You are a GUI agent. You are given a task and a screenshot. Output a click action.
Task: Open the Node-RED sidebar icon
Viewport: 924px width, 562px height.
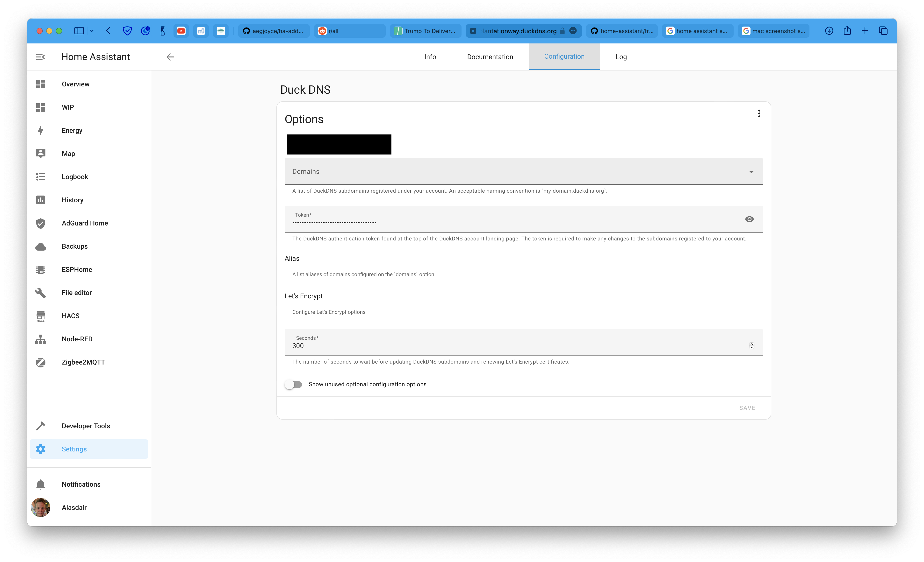[x=40, y=339]
